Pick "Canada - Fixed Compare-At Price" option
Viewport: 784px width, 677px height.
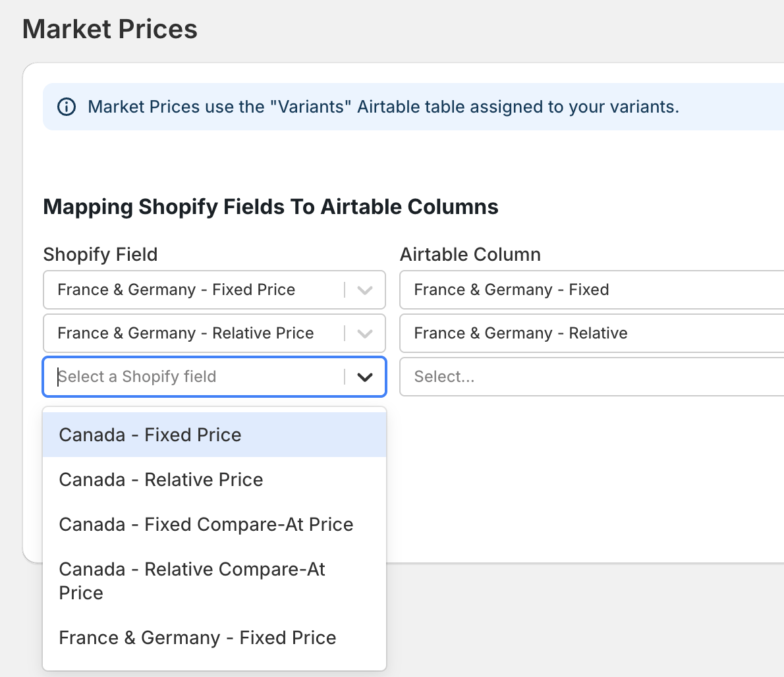pos(206,524)
